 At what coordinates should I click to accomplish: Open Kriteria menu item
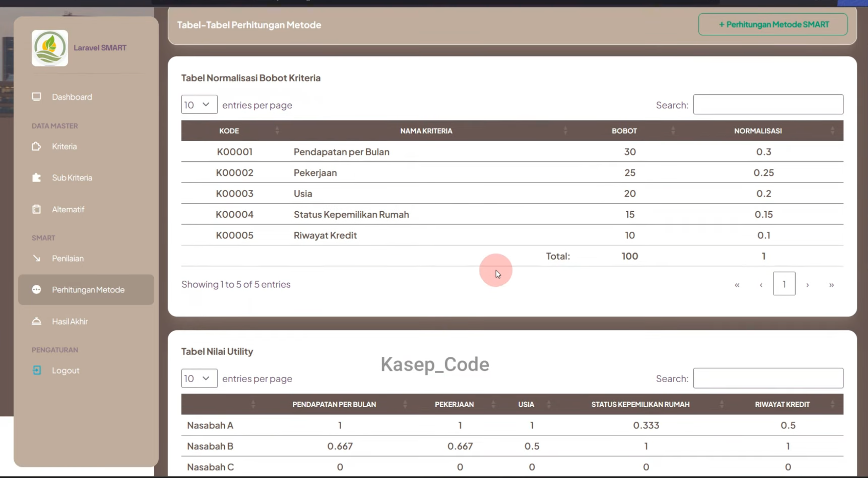[65, 146]
